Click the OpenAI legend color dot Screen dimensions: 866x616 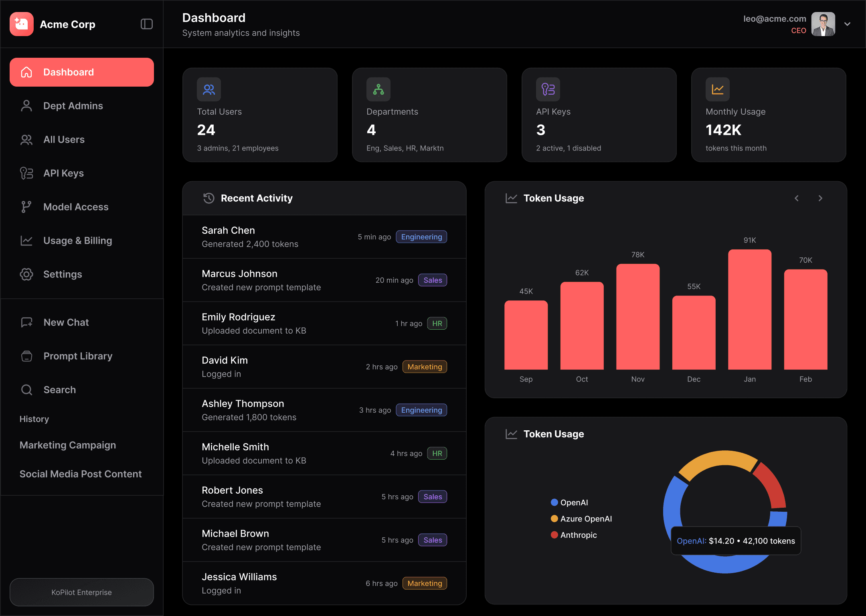[x=554, y=503]
